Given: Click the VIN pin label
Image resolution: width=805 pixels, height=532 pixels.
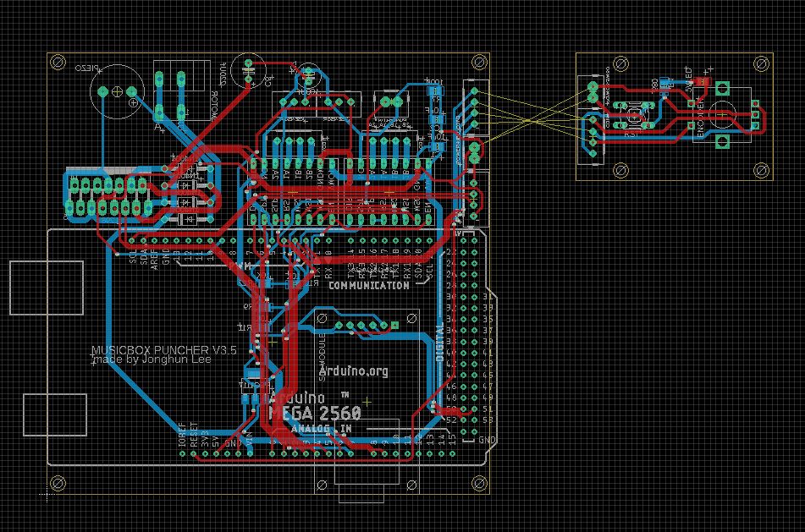Looking at the screenshot, I should tap(250, 440).
